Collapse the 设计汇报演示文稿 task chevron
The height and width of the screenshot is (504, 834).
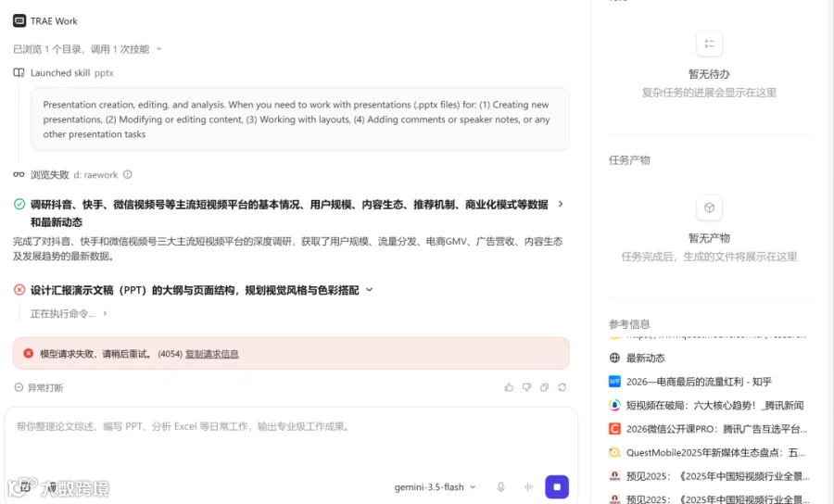click(x=369, y=290)
